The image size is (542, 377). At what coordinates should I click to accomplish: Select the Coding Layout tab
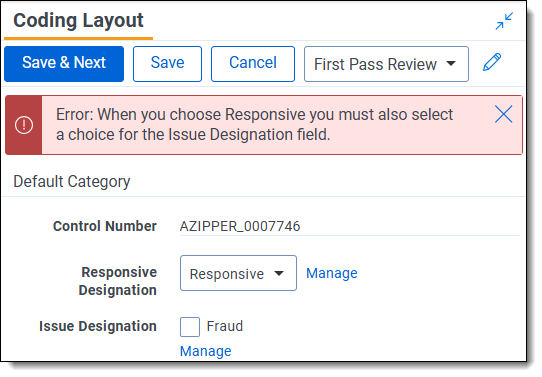pyautogui.click(x=78, y=21)
